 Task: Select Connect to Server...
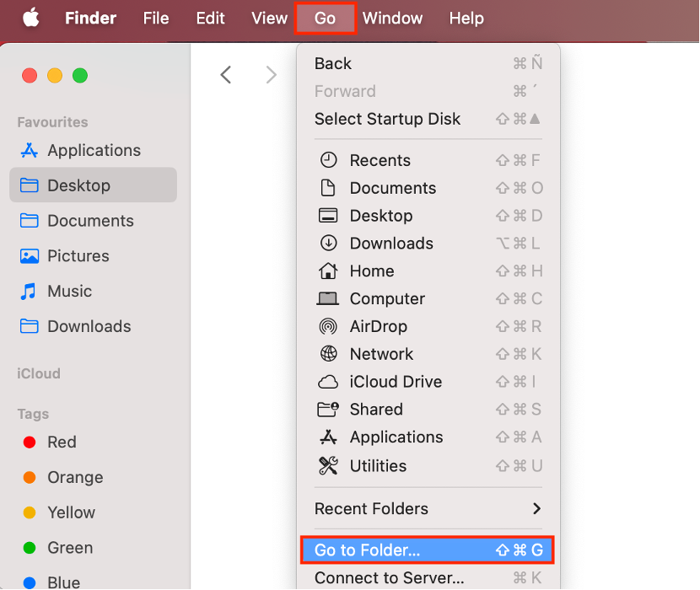coord(388,578)
